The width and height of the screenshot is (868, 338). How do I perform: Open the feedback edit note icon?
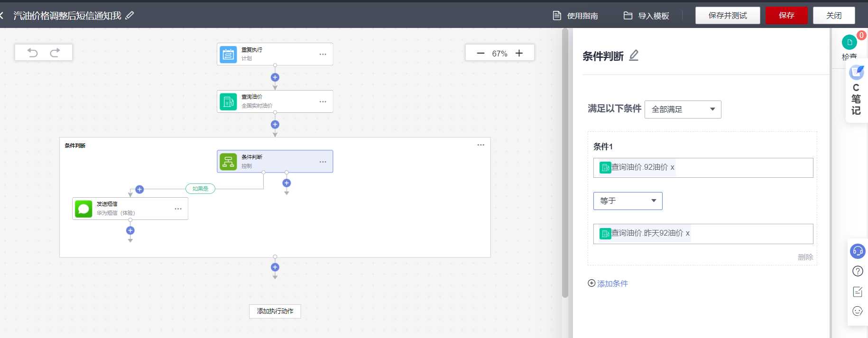coord(858,292)
